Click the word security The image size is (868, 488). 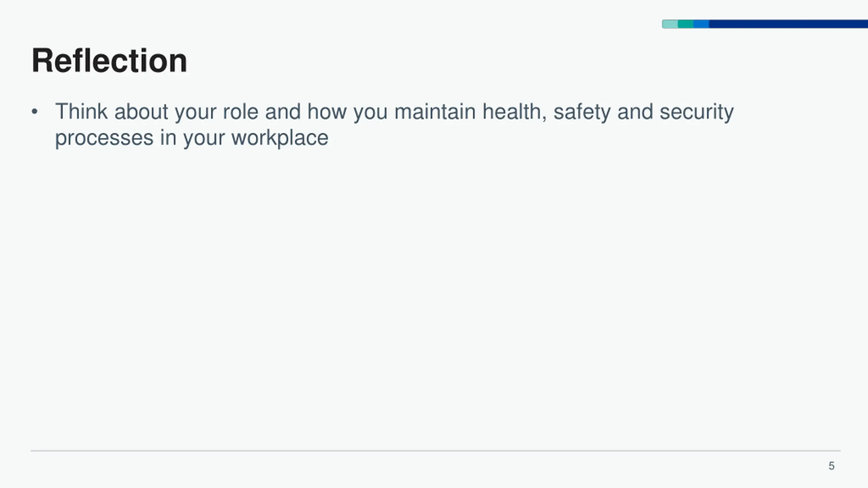[x=697, y=112]
